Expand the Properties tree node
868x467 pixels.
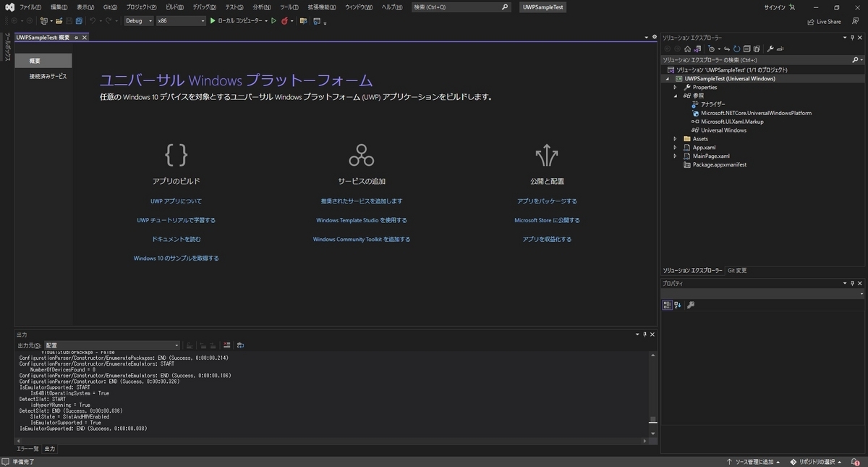(x=676, y=87)
